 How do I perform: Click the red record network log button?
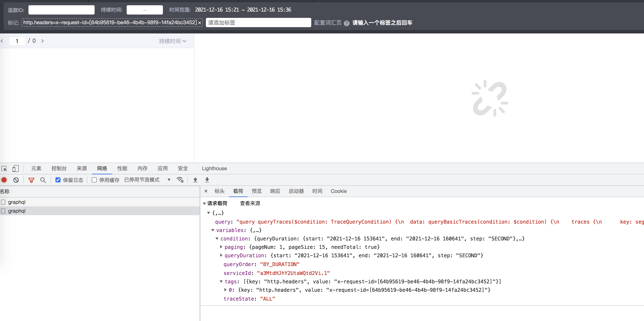pyautogui.click(x=4, y=180)
